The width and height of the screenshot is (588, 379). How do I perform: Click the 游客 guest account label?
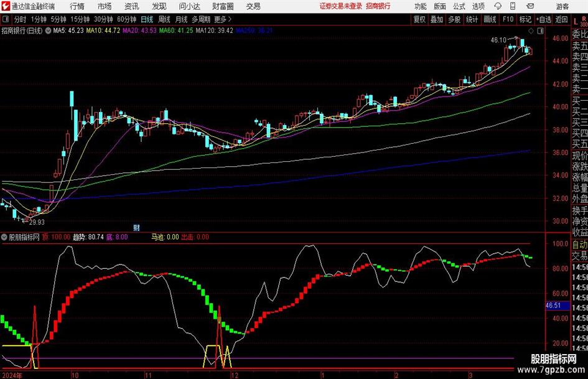562,6
